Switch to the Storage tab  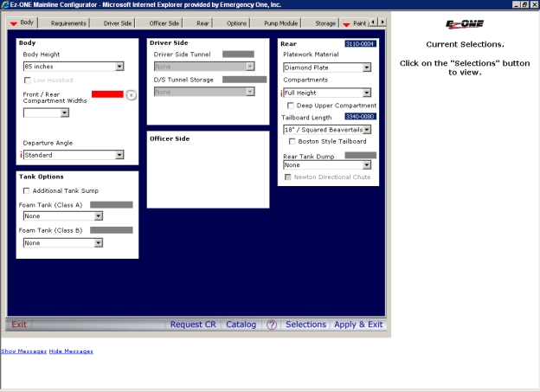tap(325, 23)
